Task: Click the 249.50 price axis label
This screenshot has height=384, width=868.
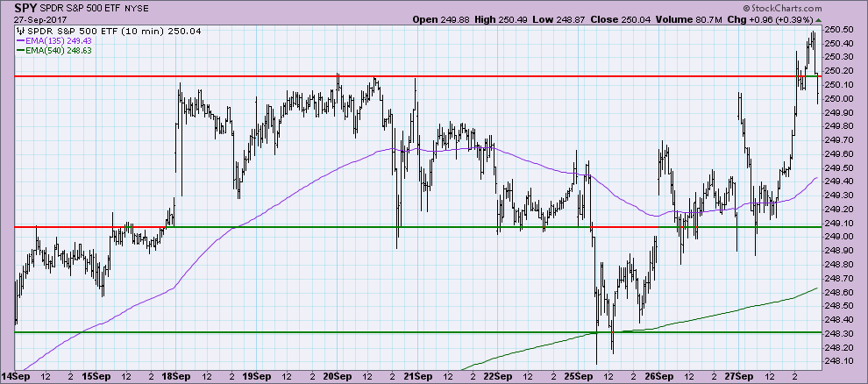Action: click(x=838, y=167)
